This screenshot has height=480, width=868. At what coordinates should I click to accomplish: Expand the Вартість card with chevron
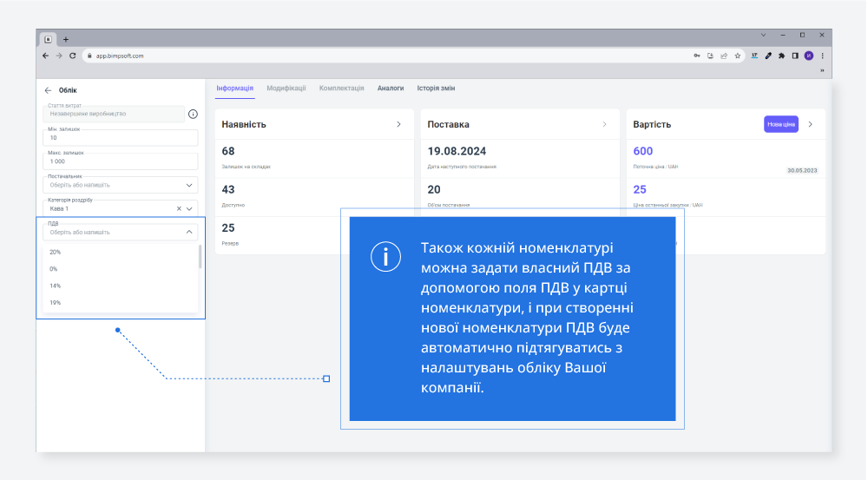click(x=811, y=124)
